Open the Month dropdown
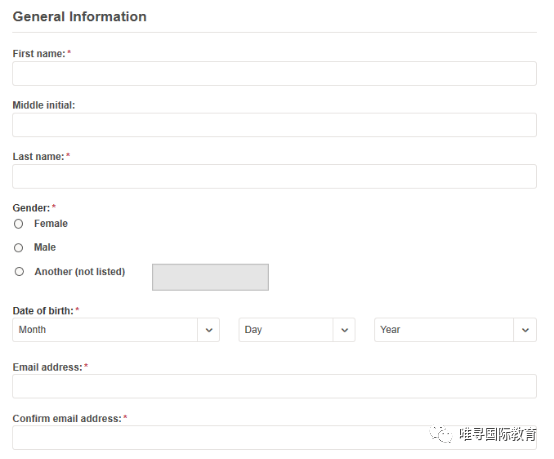This screenshot has width=554, height=459. click(116, 330)
